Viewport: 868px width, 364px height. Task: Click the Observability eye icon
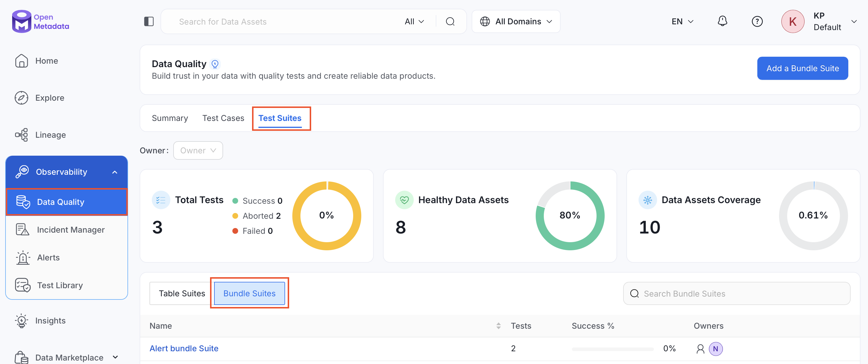pos(22,172)
